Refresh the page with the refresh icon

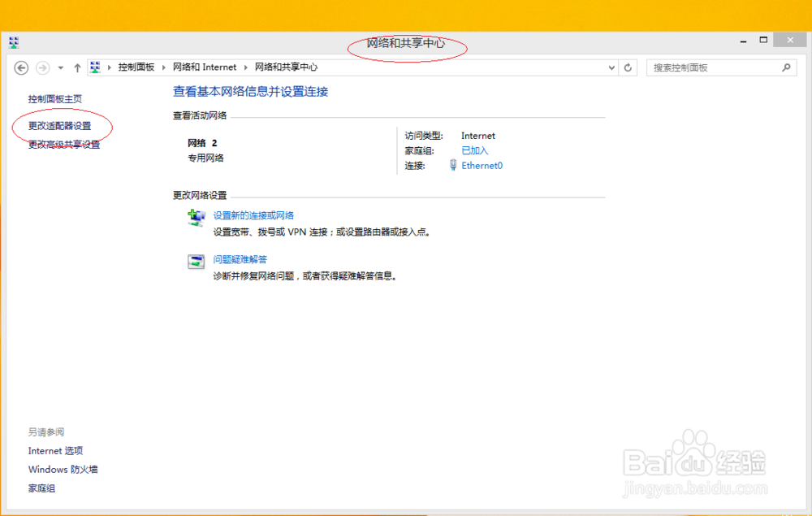coord(628,67)
